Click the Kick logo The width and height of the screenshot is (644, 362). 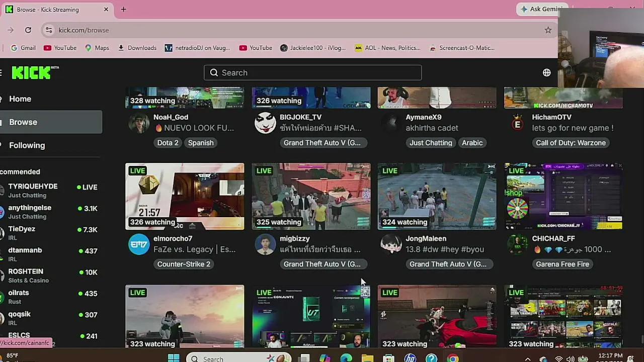pos(35,72)
